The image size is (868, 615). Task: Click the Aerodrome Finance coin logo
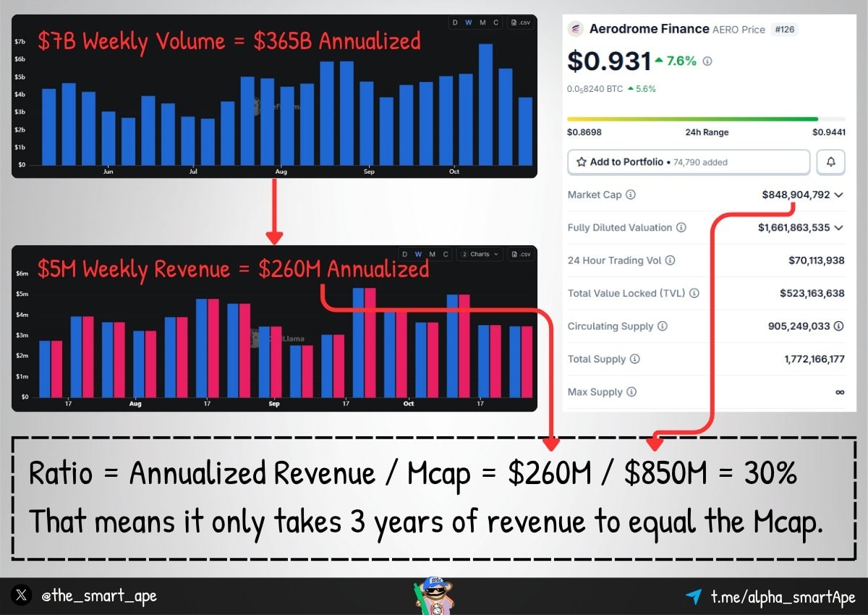tap(575, 29)
